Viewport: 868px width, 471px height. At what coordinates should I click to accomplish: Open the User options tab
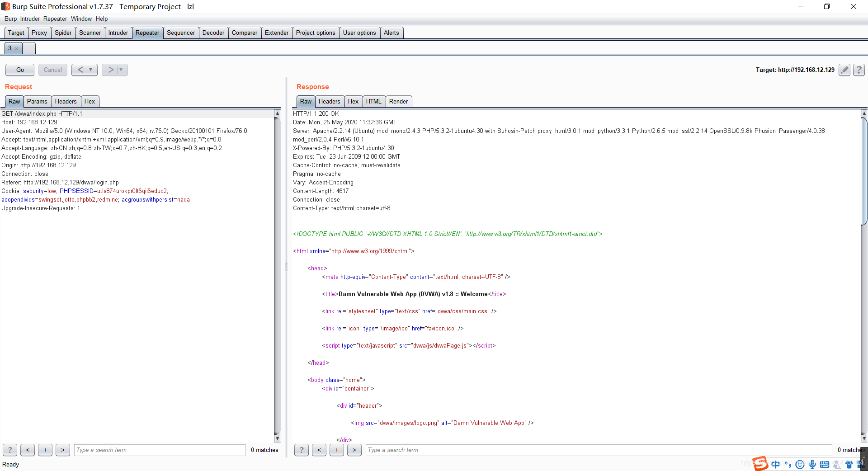coord(359,33)
